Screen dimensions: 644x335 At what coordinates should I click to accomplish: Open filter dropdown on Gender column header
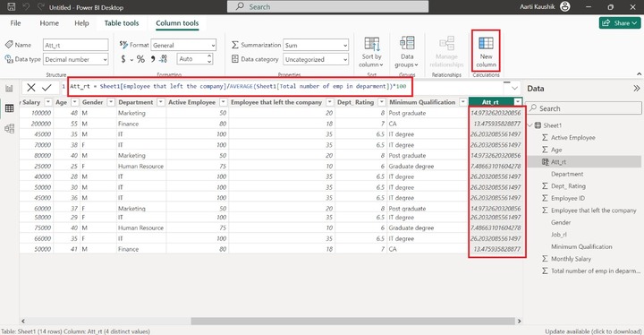[111, 101]
